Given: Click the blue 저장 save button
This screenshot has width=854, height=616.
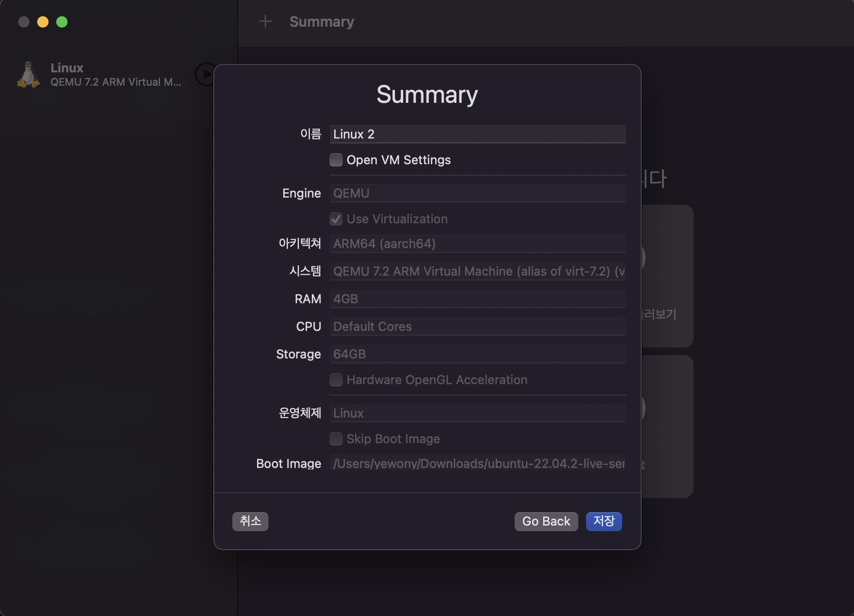Looking at the screenshot, I should click(x=604, y=521).
